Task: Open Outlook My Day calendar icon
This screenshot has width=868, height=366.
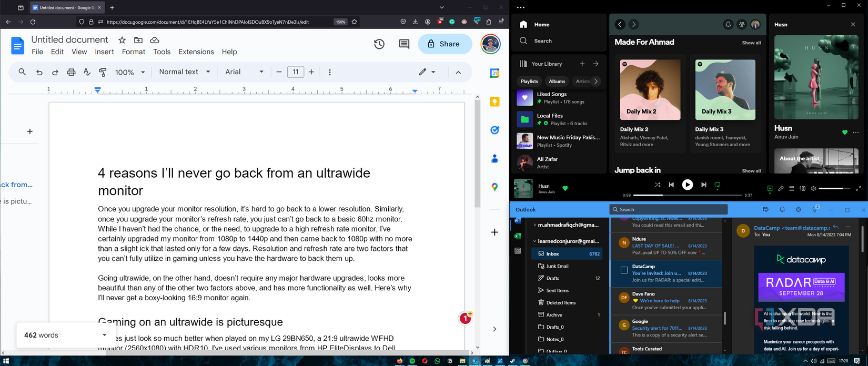Action: point(765,209)
